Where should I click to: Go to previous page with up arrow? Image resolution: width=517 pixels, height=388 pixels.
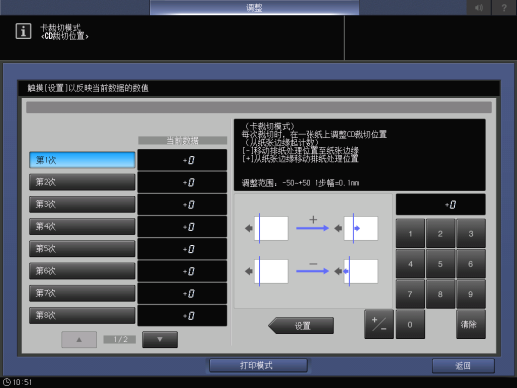pos(79,339)
